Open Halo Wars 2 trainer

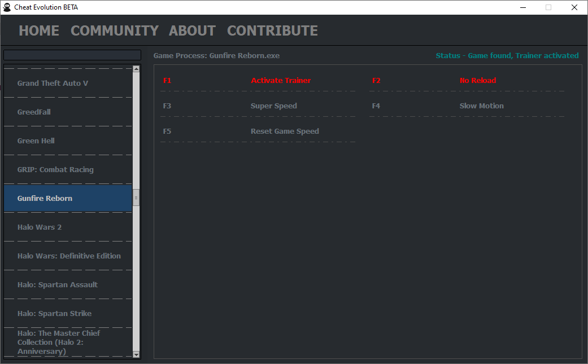[68, 227]
